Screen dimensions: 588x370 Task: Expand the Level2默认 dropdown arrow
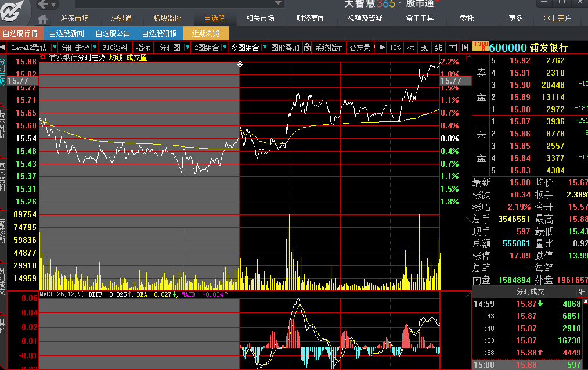(55, 47)
